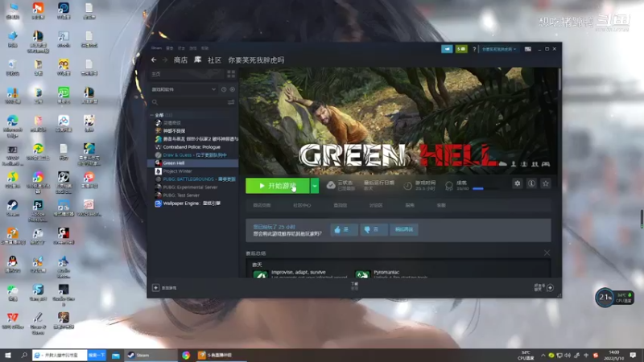The height and width of the screenshot is (362, 644).
Task: Select Contraband Police: Prologue in library
Action: click(x=193, y=147)
